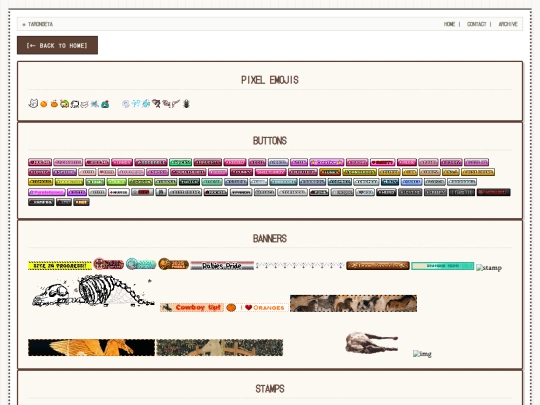Click the broken stamp image placeholder
540x405 pixels.
[x=489, y=268]
